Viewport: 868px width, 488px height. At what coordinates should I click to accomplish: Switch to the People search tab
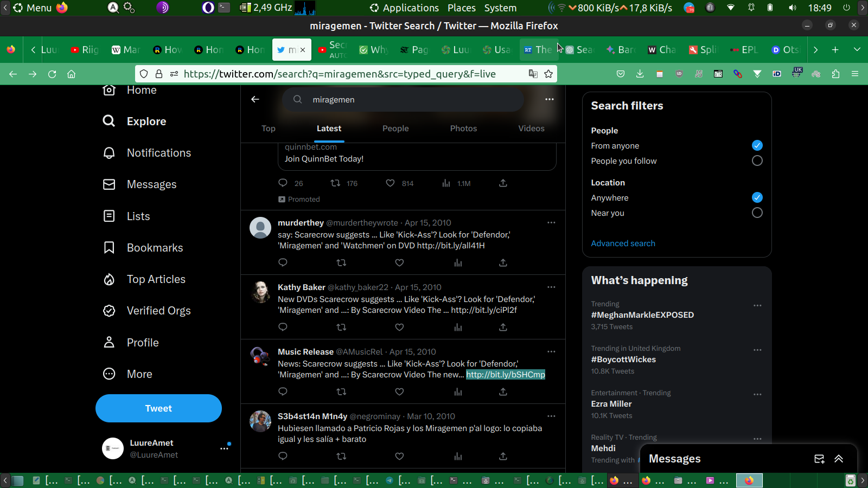coord(395,129)
